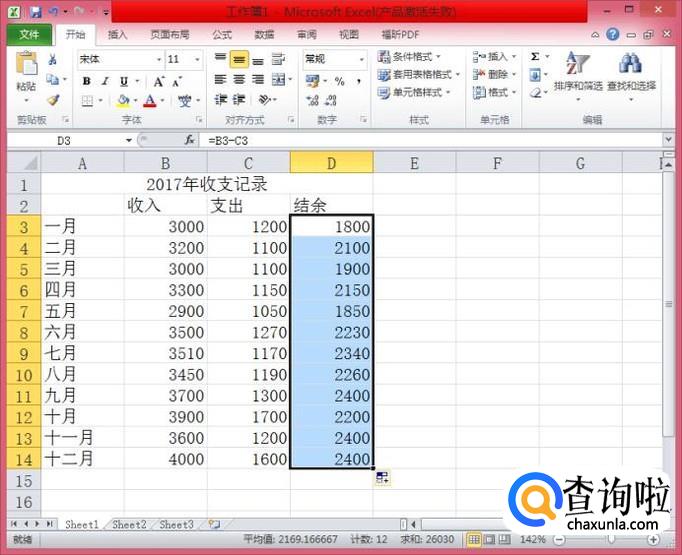Decrease font size with small A
The width and height of the screenshot is (682, 555).
click(177, 82)
